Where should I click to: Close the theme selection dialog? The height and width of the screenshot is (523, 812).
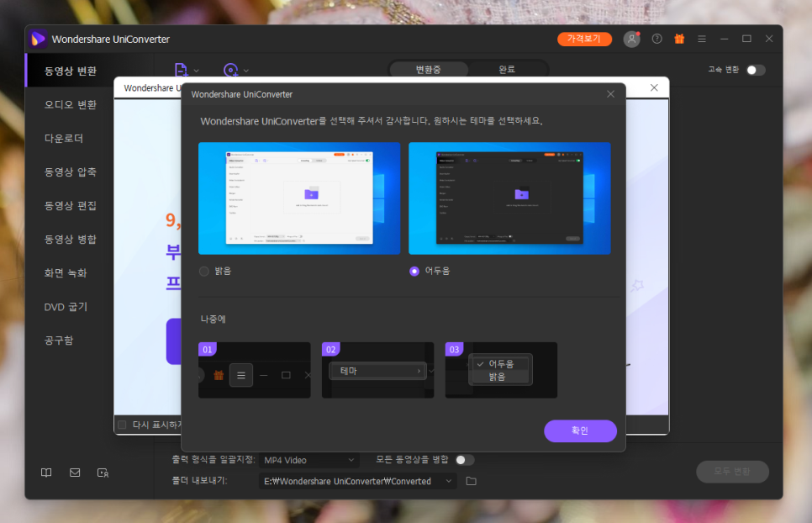[610, 94]
